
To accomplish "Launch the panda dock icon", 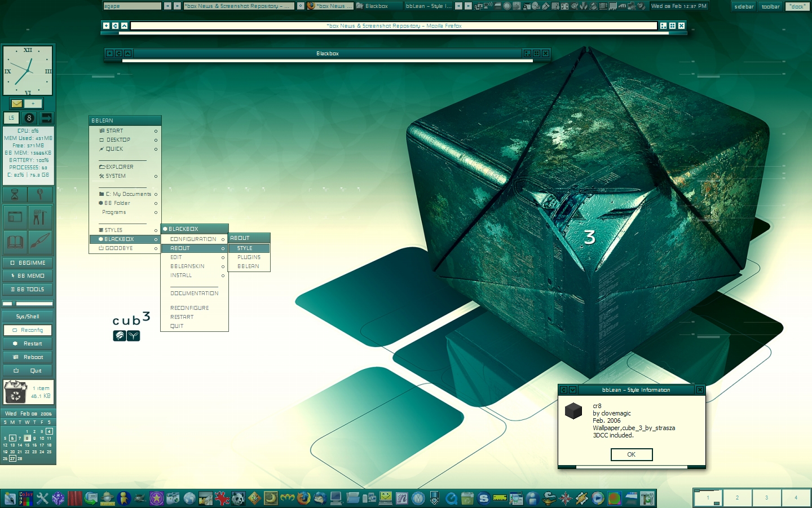I will [x=238, y=498].
